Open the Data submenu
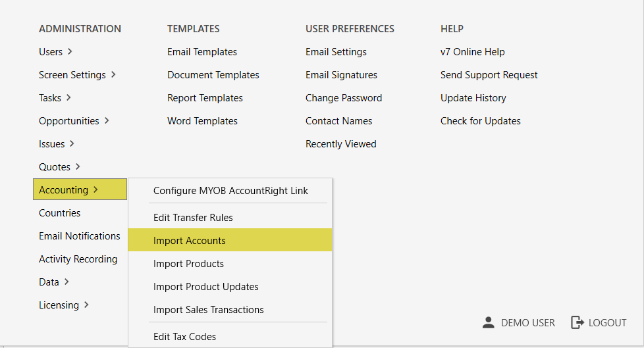The width and height of the screenshot is (644, 348). 67,282
